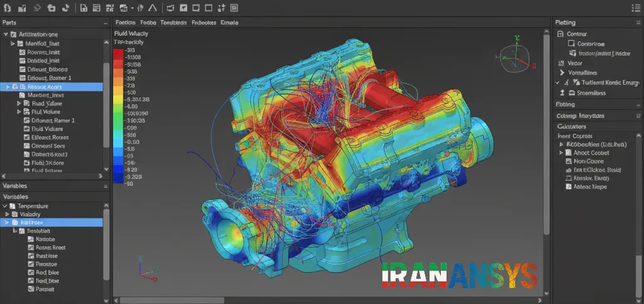
Task: Toggle the 'Contsrirore' checkbox under Contour
Action: click(x=571, y=43)
